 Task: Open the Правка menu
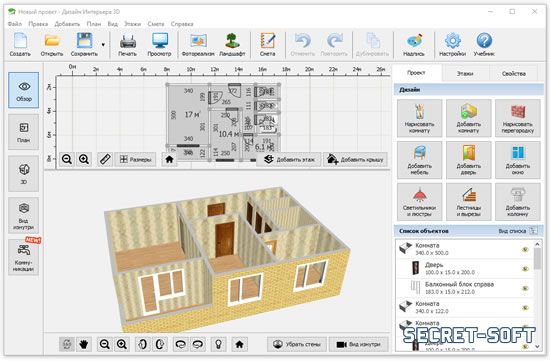tap(38, 24)
